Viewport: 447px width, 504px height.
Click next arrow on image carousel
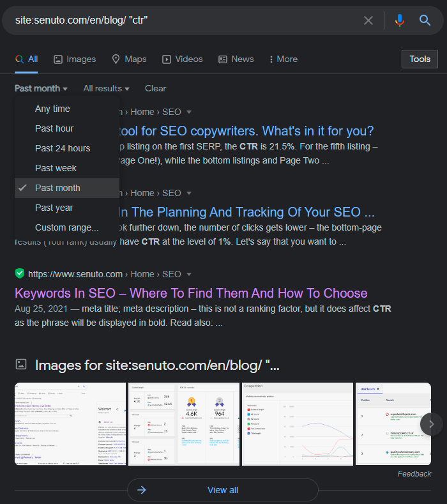point(431,424)
